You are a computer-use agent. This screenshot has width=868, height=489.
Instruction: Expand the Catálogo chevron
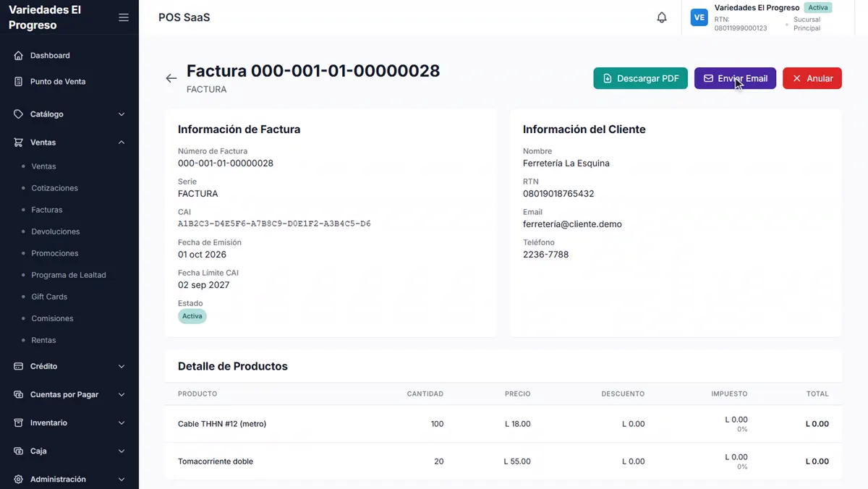[122, 114]
